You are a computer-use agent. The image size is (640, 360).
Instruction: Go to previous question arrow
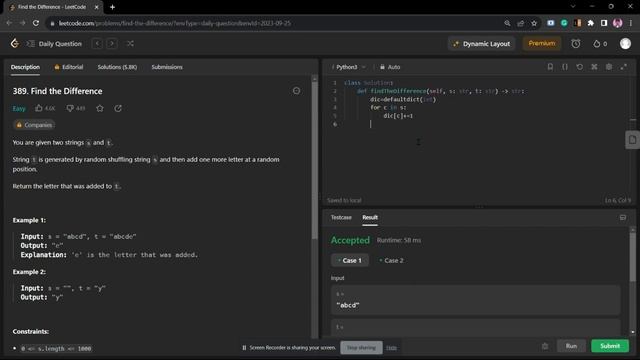pyautogui.click(x=97, y=43)
